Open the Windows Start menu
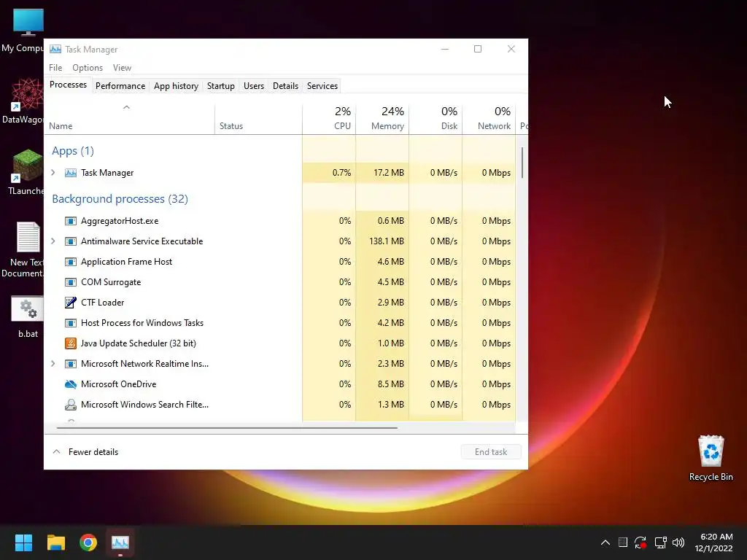Viewport: 747px width, 560px height. tap(23, 542)
